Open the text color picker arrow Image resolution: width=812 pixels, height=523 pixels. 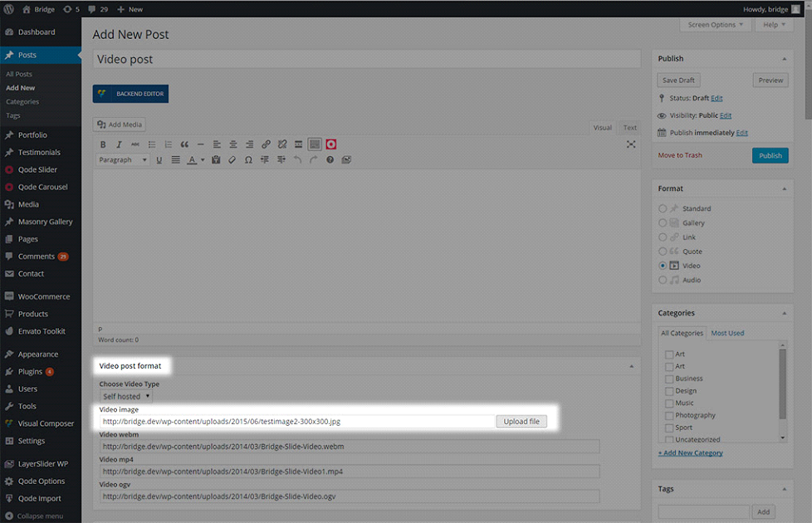(202, 160)
